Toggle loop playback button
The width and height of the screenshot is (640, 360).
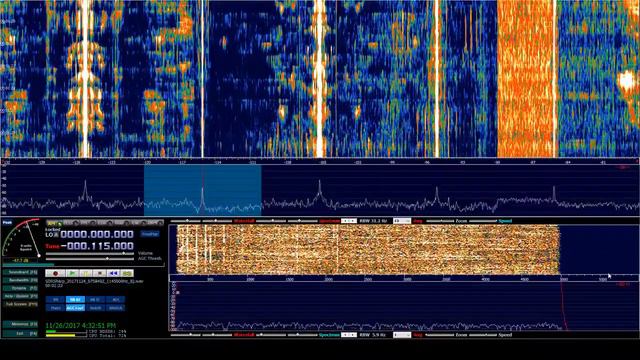click(x=127, y=273)
